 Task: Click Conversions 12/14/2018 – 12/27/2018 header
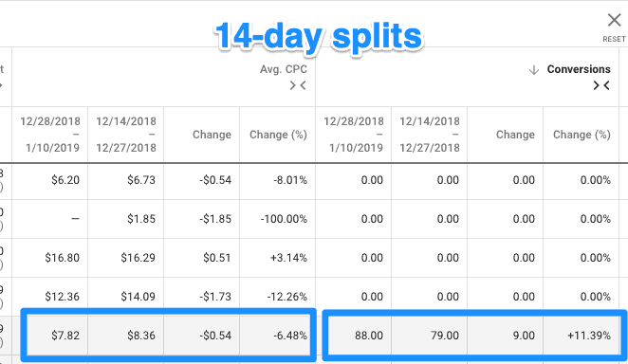tap(430, 135)
